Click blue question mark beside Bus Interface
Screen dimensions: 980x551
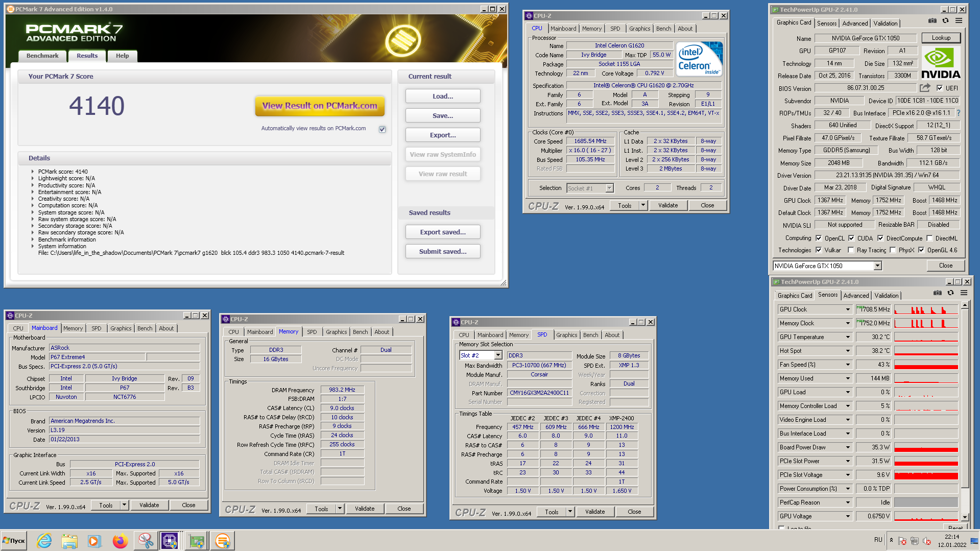click(x=958, y=113)
